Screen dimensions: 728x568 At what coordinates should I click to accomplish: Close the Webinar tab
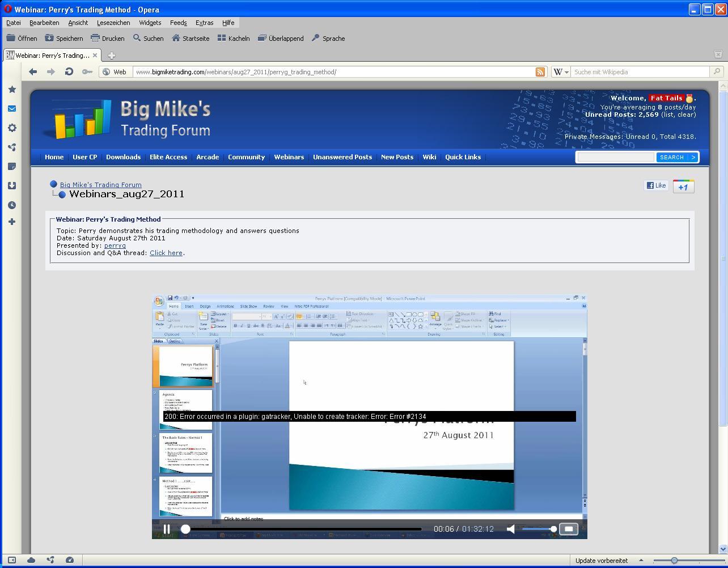pyautogui.click(x=95, y=56)
